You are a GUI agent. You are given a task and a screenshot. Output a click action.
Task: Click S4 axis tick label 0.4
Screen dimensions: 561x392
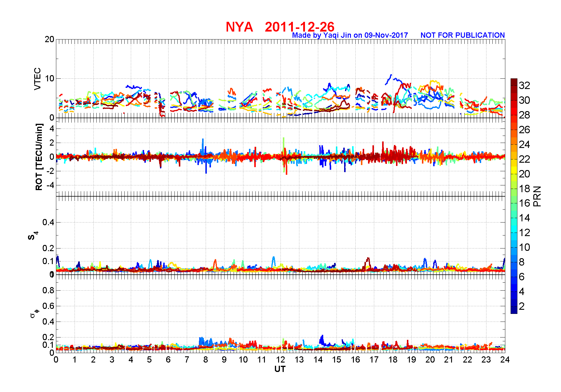click(x=48, y=222)
